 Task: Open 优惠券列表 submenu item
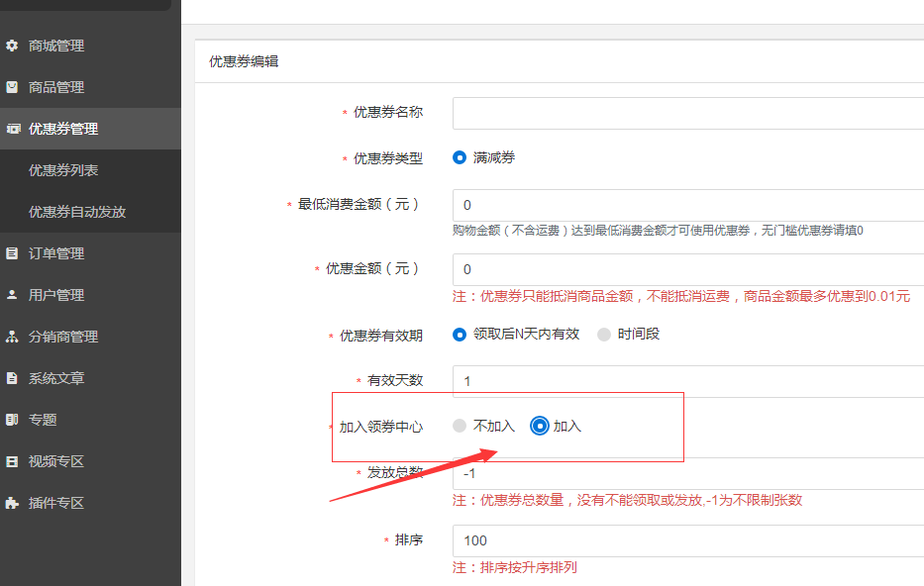(x=63, y=170)
